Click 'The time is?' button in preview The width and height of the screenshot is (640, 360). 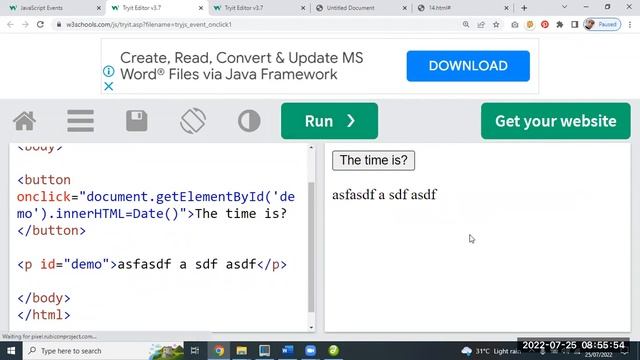(x=373, y=160)
